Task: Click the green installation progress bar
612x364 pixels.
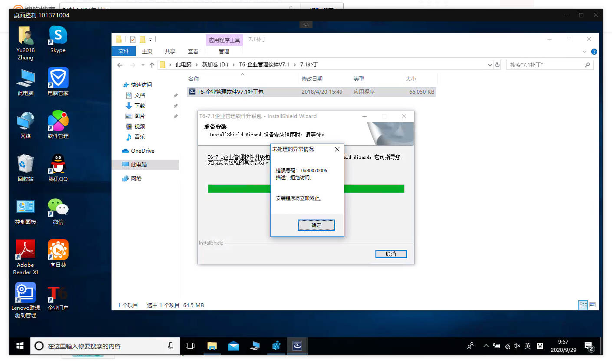Action: click(x=306, y=189)
